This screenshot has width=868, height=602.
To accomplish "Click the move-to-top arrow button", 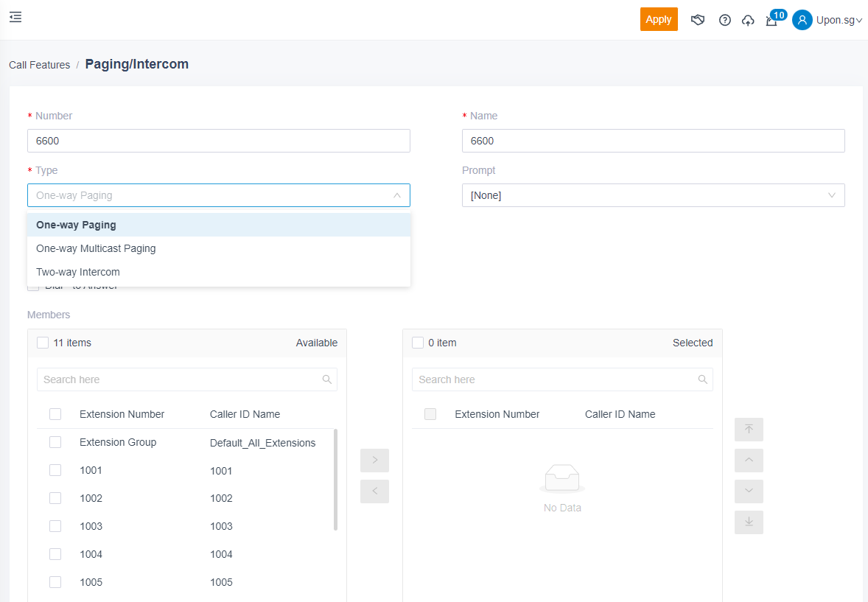I will (749, 430).
